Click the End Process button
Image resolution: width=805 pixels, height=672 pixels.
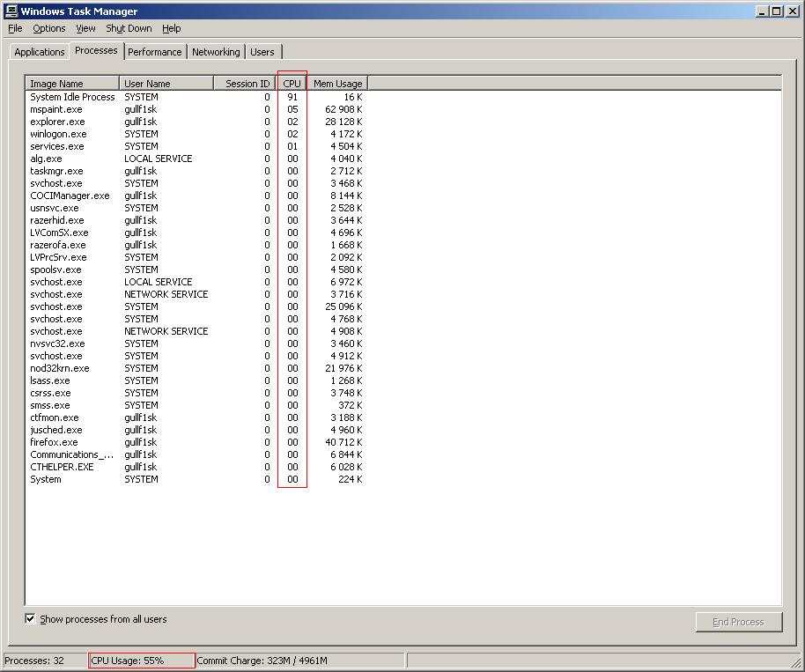[x=739, y=622]
